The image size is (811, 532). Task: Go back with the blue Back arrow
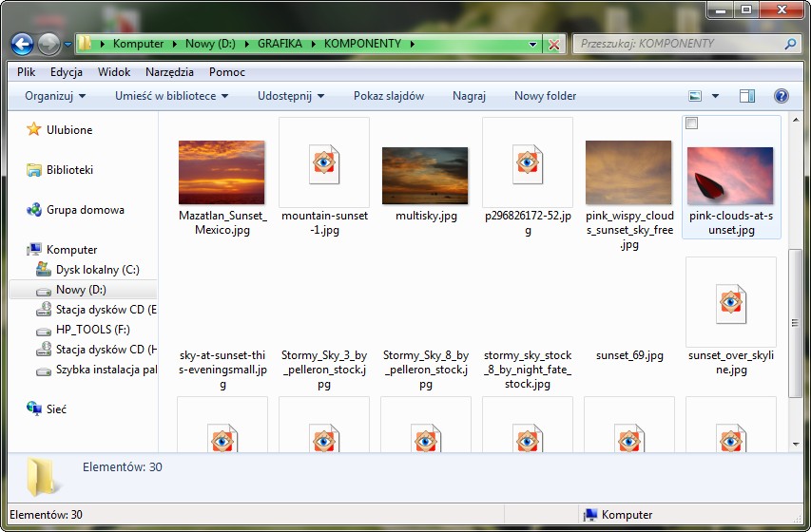22,45
